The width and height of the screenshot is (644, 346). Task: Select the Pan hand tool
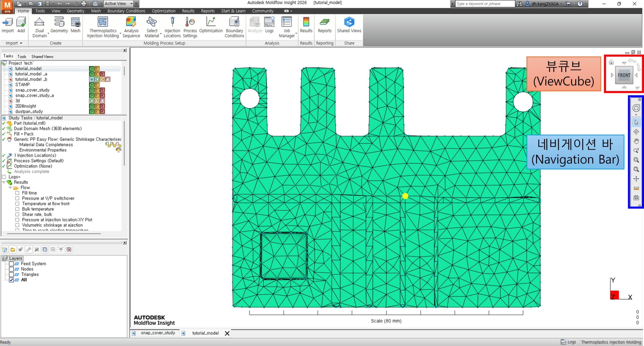636,141
